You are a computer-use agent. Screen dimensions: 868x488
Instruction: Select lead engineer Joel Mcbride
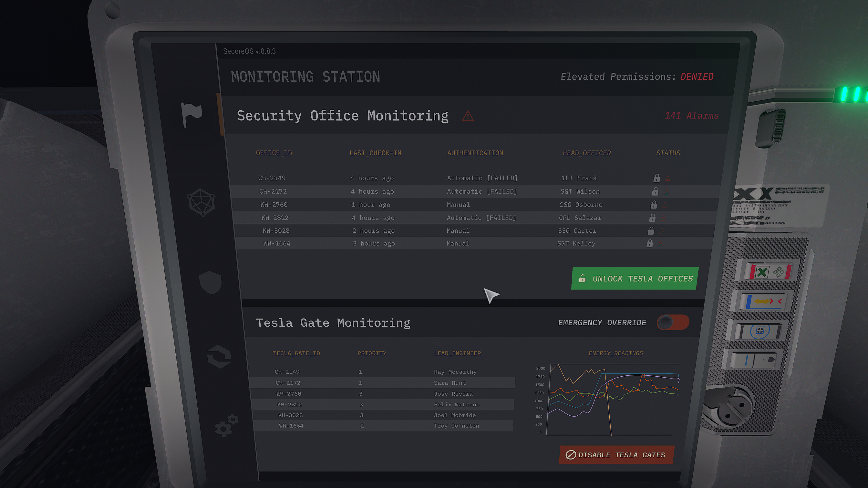pos(455,415)
